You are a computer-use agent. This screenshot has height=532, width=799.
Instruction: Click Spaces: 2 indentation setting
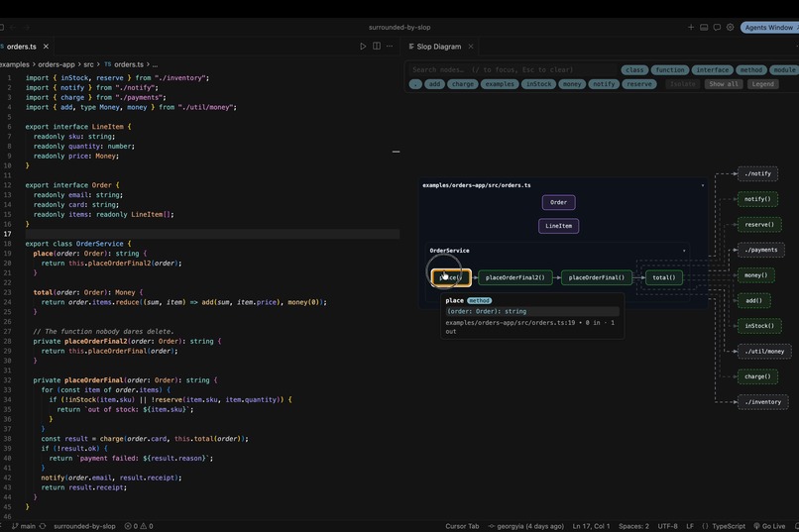(x=633, y=526)
